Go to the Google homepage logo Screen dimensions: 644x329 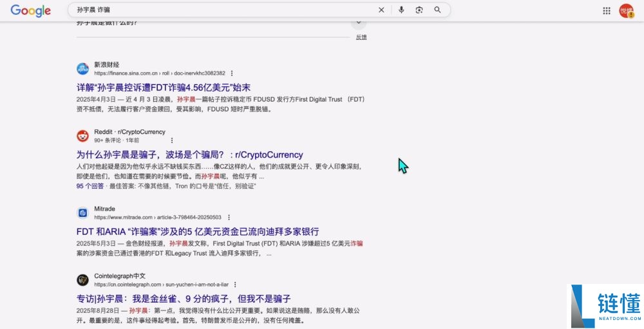[x=31, y=11]
